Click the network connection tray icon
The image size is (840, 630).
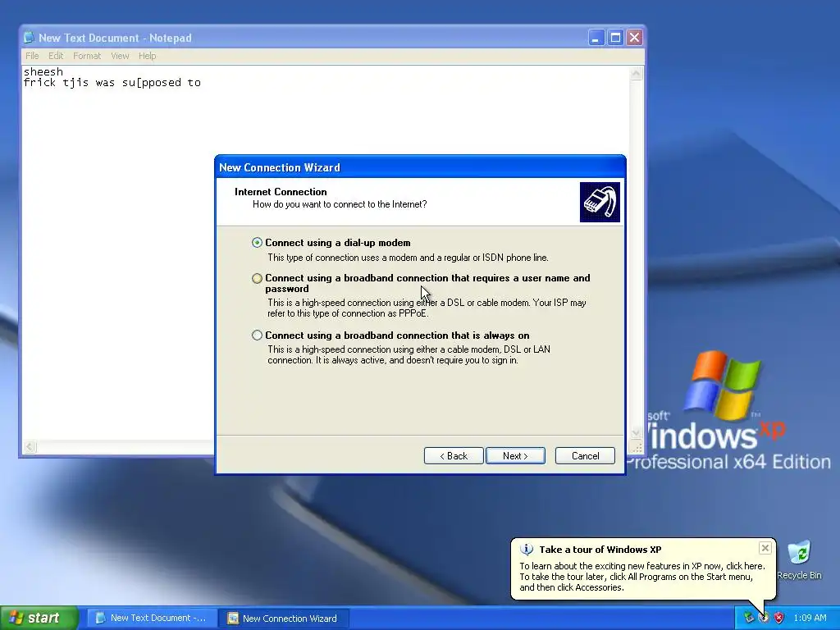pyautogui.click(x=748, y=619)
